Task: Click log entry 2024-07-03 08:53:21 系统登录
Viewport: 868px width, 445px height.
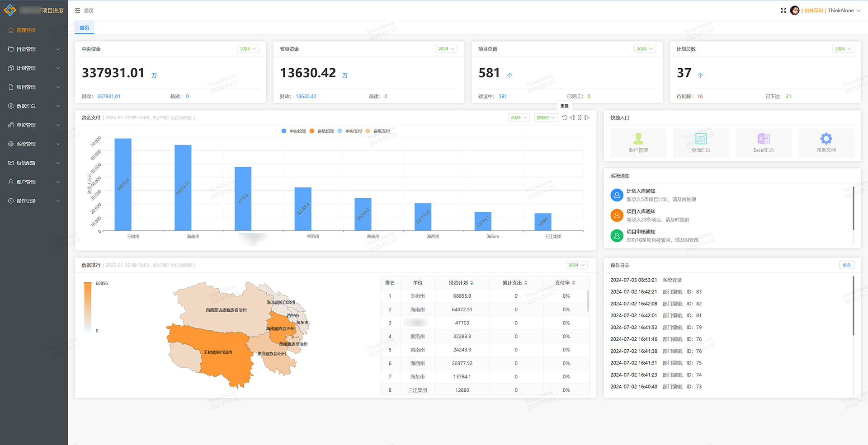Action: pos(646,280)
